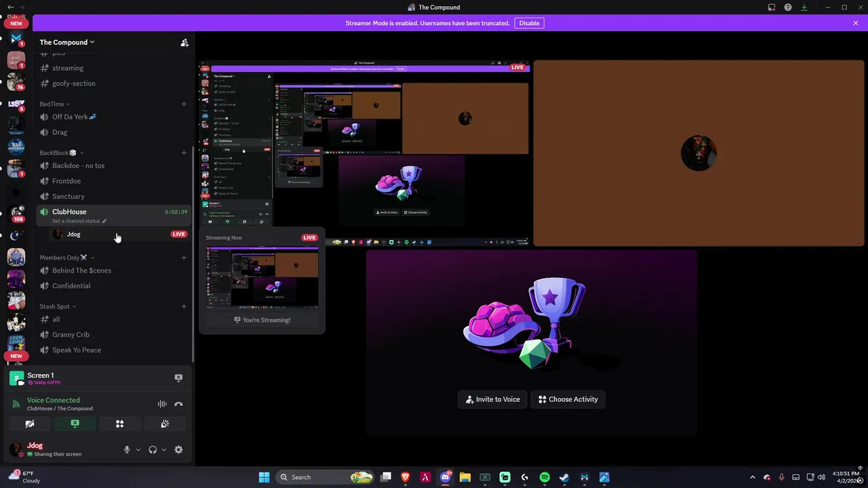Add channel to BackBlock category
The height and width of the screenshot is (488, 868).
(x=184, y=152)
